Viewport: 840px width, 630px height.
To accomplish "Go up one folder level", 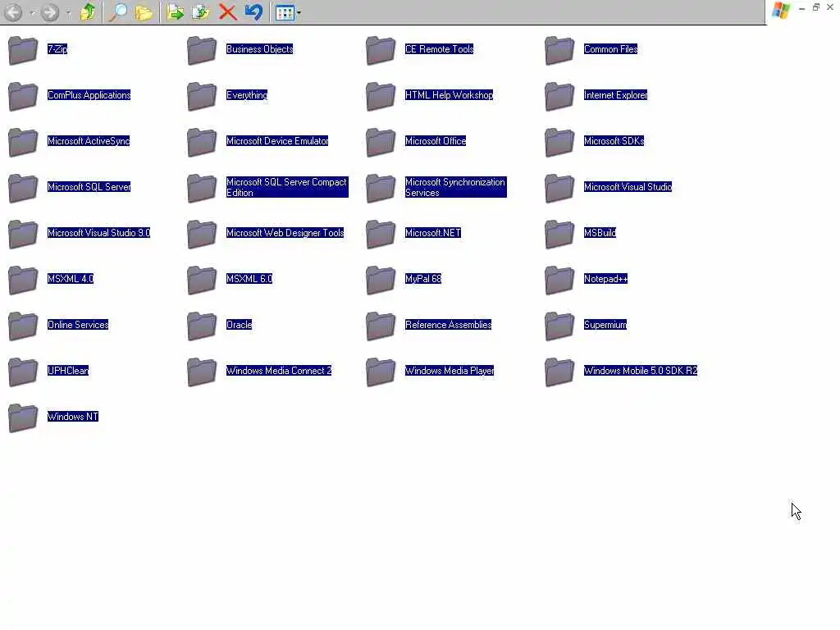I will [87, 12].
